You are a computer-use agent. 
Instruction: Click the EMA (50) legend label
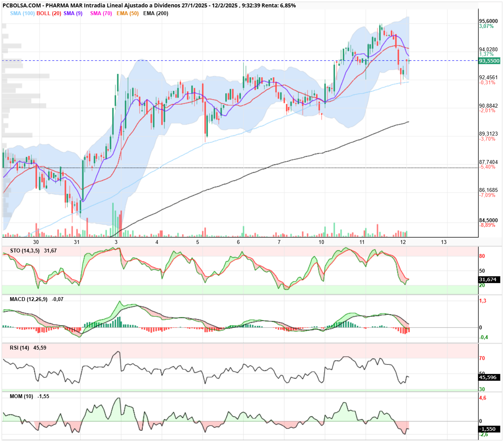click(x=127, y=13)
